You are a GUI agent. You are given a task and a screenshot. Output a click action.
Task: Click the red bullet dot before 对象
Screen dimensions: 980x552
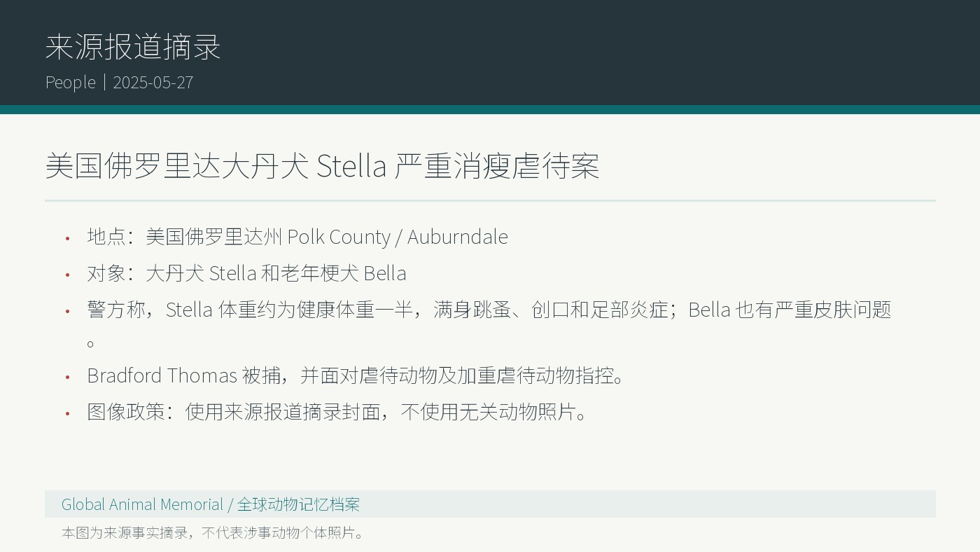pyautogui.click(x=68, y=275)
